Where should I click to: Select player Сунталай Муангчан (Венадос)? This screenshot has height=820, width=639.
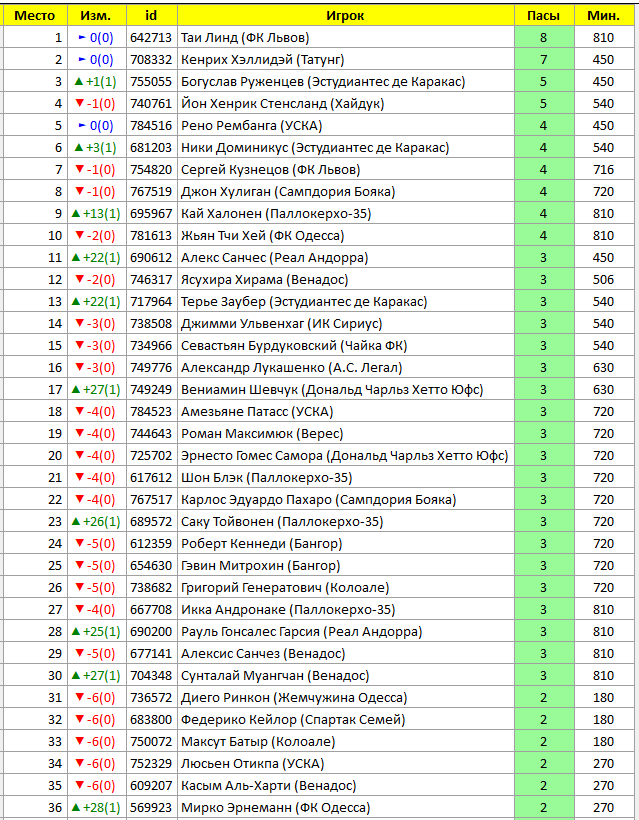click(275, 675)
